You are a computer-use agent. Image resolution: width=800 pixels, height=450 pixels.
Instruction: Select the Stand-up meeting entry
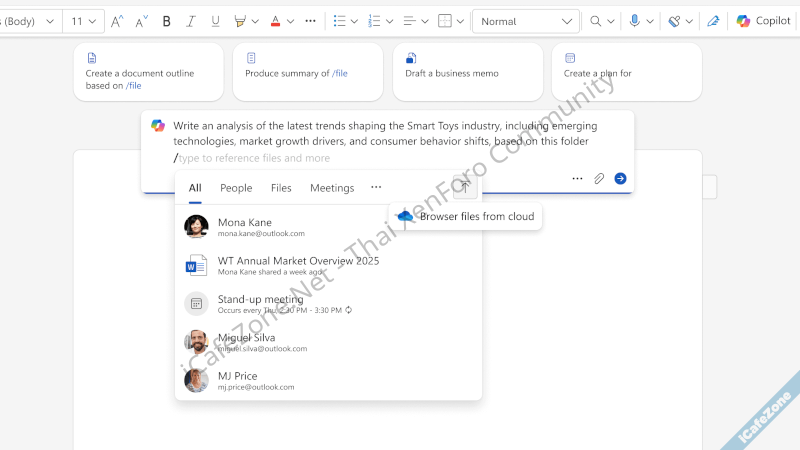coord(329,304)
